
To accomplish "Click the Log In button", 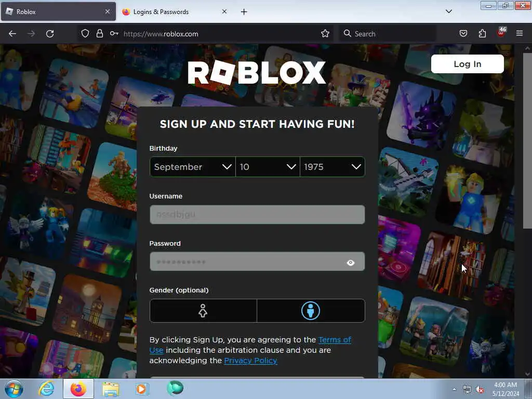I will (467, 64).
